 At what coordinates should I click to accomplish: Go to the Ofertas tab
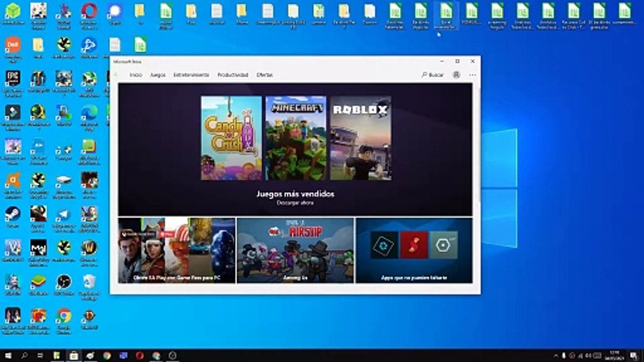click(x=265, y=75)
